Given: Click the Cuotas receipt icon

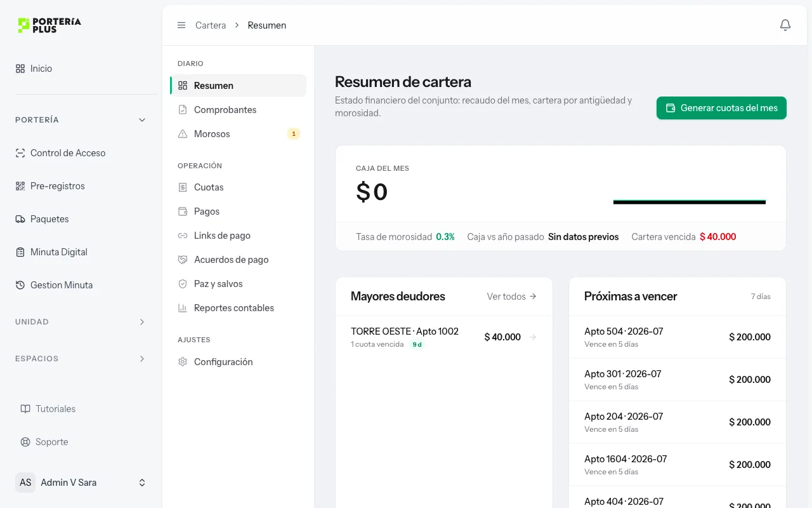Looking at the screenshot, I should pos(183,187).
